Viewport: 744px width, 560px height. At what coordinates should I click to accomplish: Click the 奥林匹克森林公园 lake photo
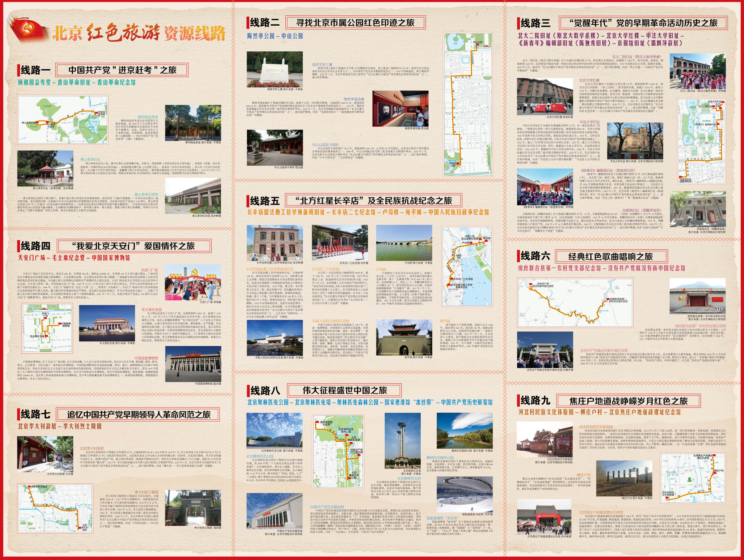465,431
